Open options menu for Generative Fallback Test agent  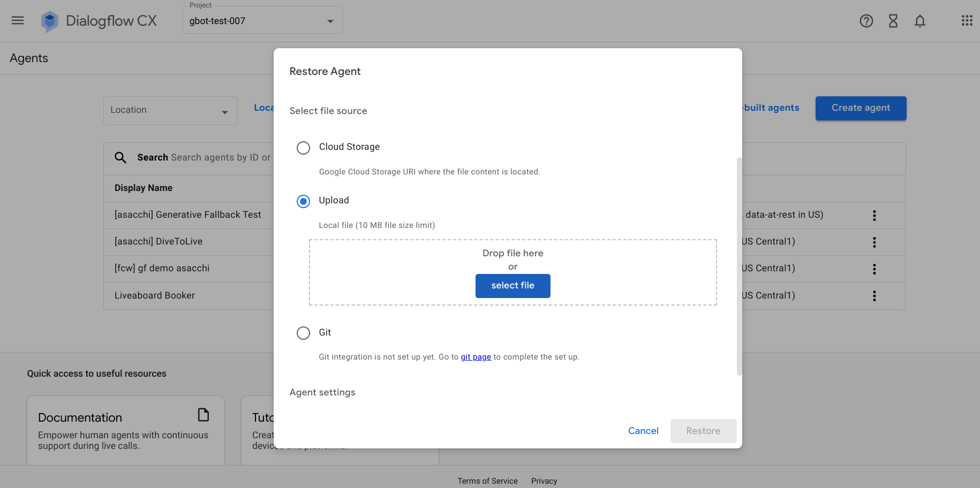coord(874,215)
